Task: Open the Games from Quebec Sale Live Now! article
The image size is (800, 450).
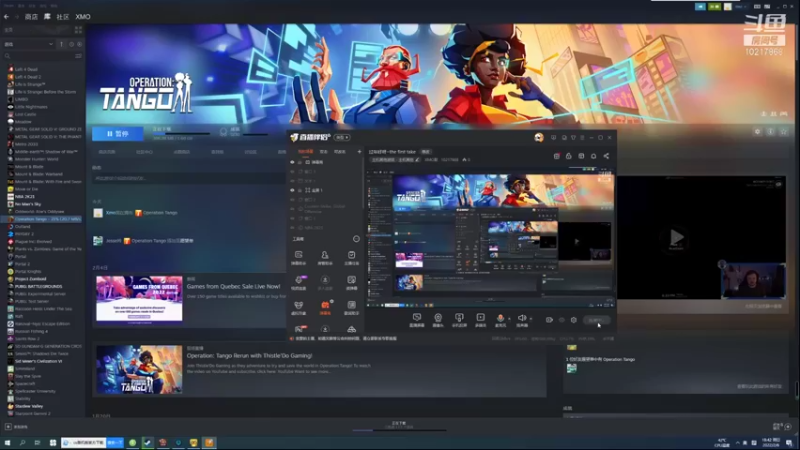Action: click(x=233, y=286)
